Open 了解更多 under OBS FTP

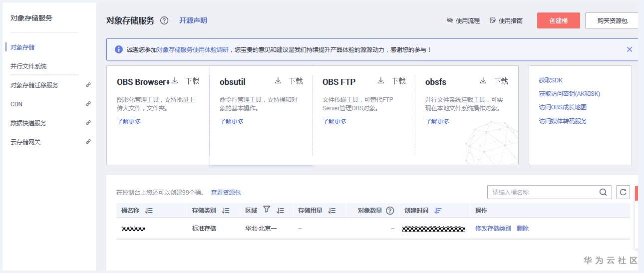(x=334, y=121)
